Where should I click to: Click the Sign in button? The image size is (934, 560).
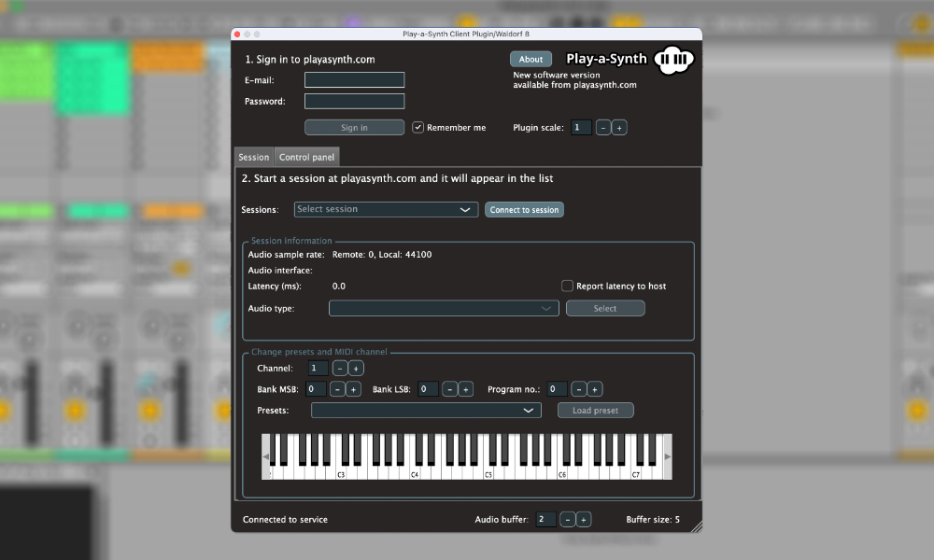(x=354, y=127)
